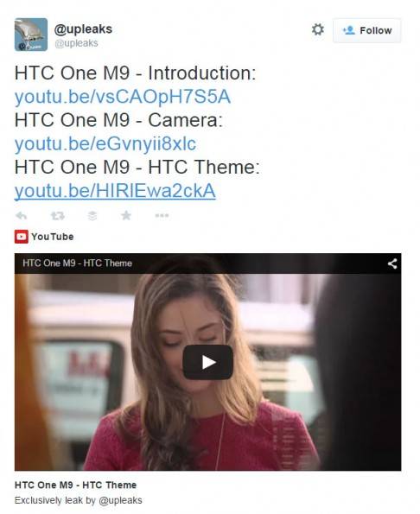420x514 pixels.
Task: Open the bold HTC Theme card title
Action: tap(76, 485)
